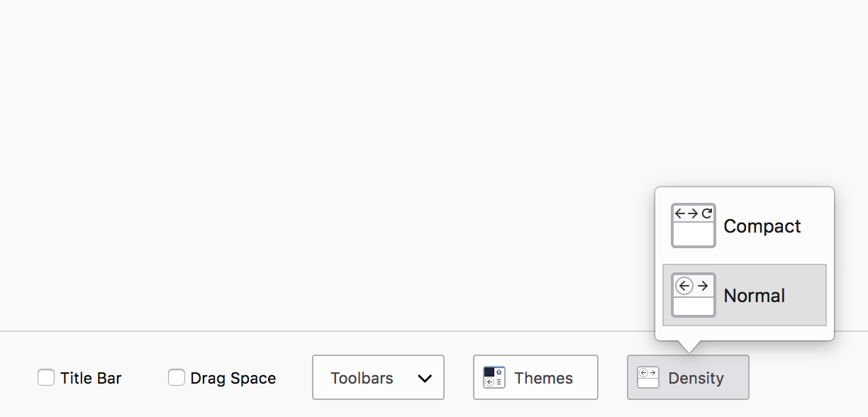The image size is (868, 417).
Task: Enable the Title Bar checkbox
Action: [x=46, y=378]
